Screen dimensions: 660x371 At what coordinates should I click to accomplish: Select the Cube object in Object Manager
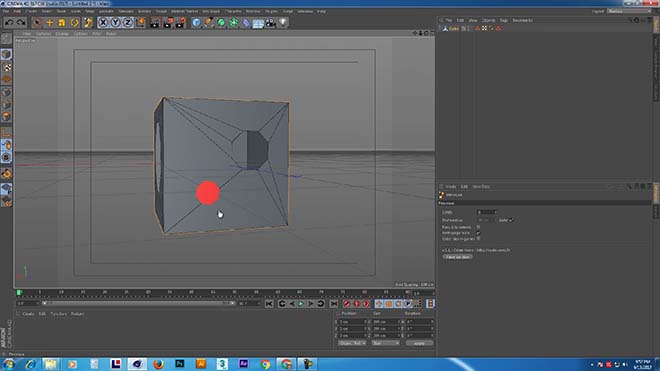click(x=454, y=29)
